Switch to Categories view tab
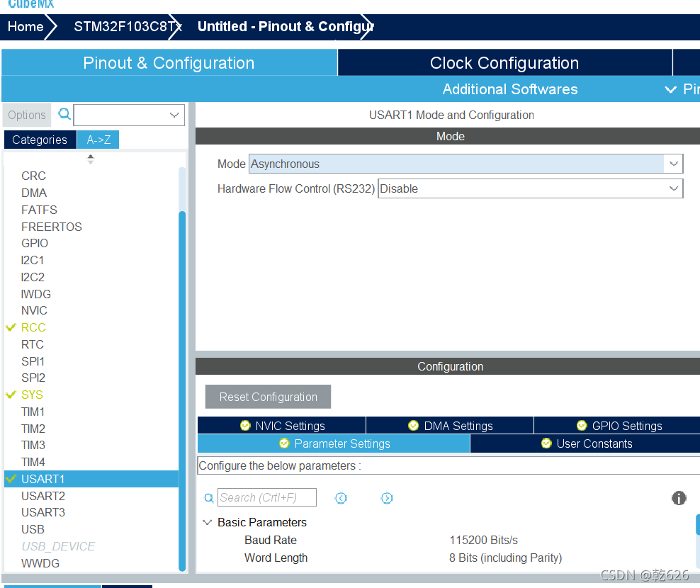The image size is (700, 588). (x=40, y=140)
